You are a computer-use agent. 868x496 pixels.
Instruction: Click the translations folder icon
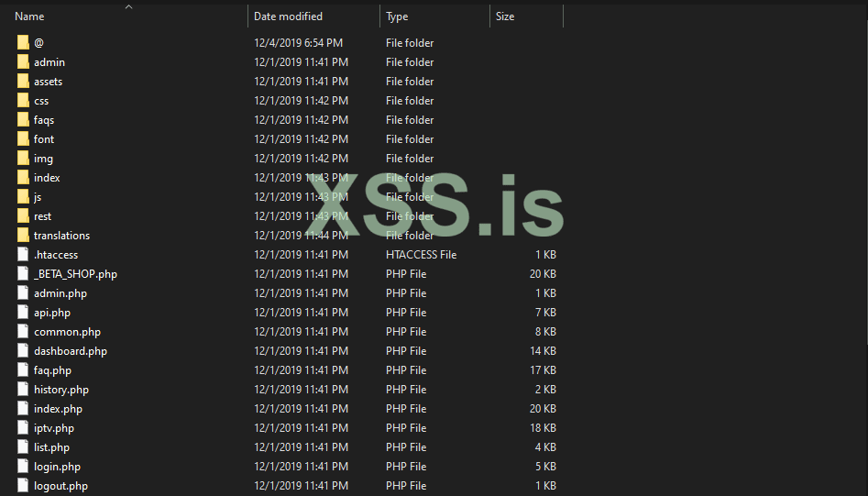coord(23,236)
